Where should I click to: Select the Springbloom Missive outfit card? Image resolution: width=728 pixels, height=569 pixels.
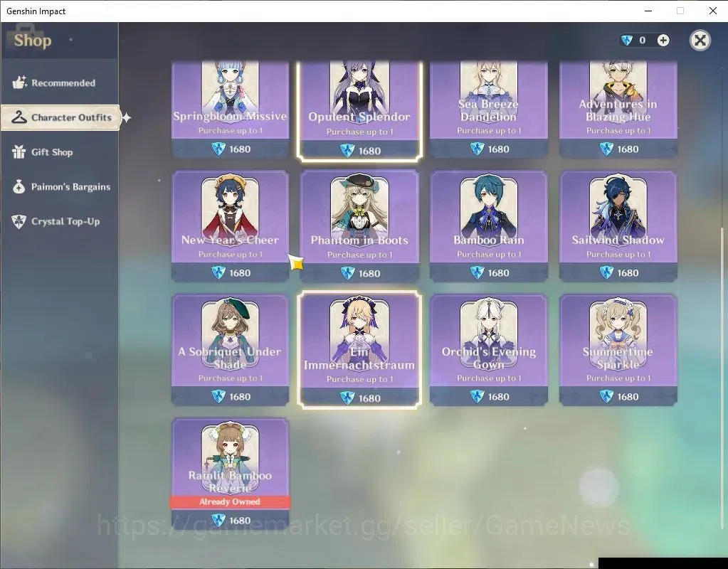point(231,109)
